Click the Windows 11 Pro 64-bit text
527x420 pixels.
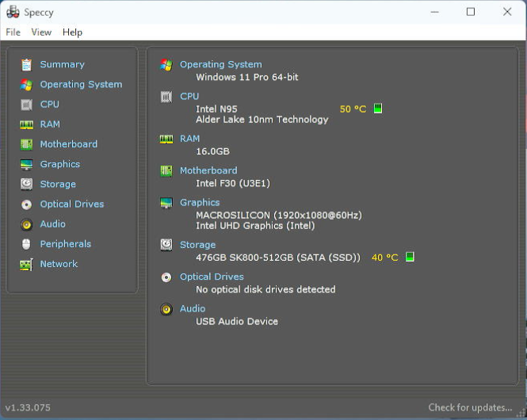tap(247, 78)
